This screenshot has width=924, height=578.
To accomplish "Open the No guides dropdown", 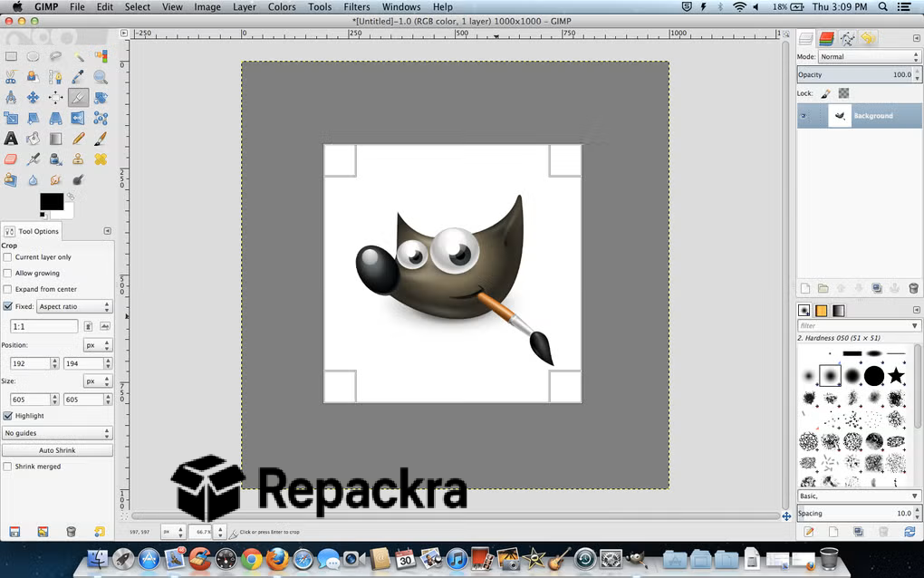I will pyautogui.click(x=57, y=433).
